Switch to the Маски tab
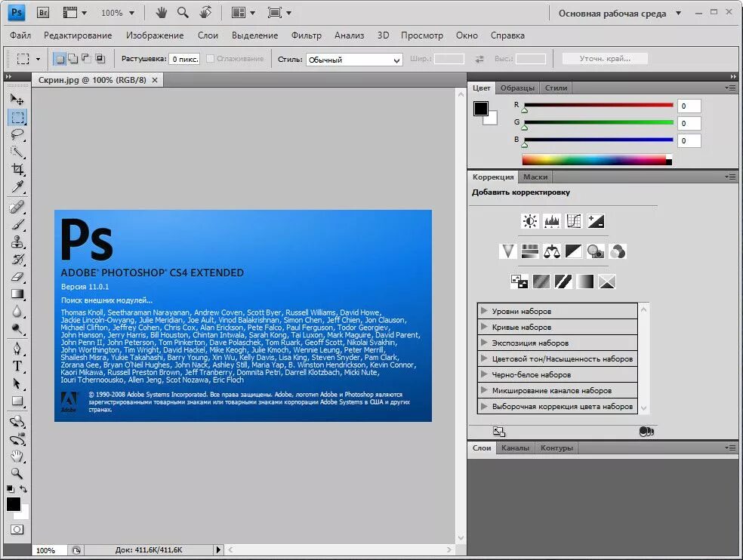The width and height of the screenshot is (743, 560). pyautogui.click(x=535, y=177)
